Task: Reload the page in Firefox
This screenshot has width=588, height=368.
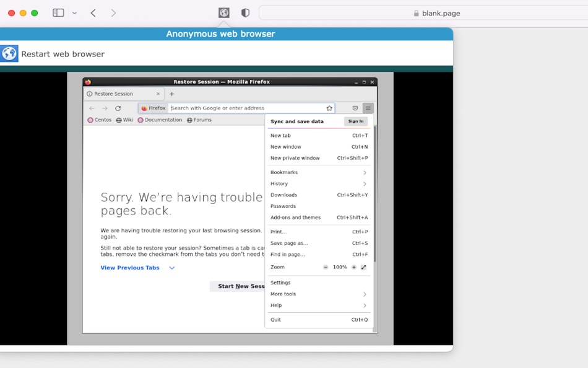Action: point(118,108)
